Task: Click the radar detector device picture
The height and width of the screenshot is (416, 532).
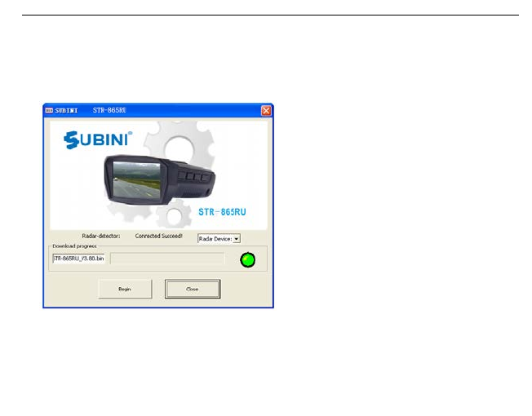Action: 159,180
